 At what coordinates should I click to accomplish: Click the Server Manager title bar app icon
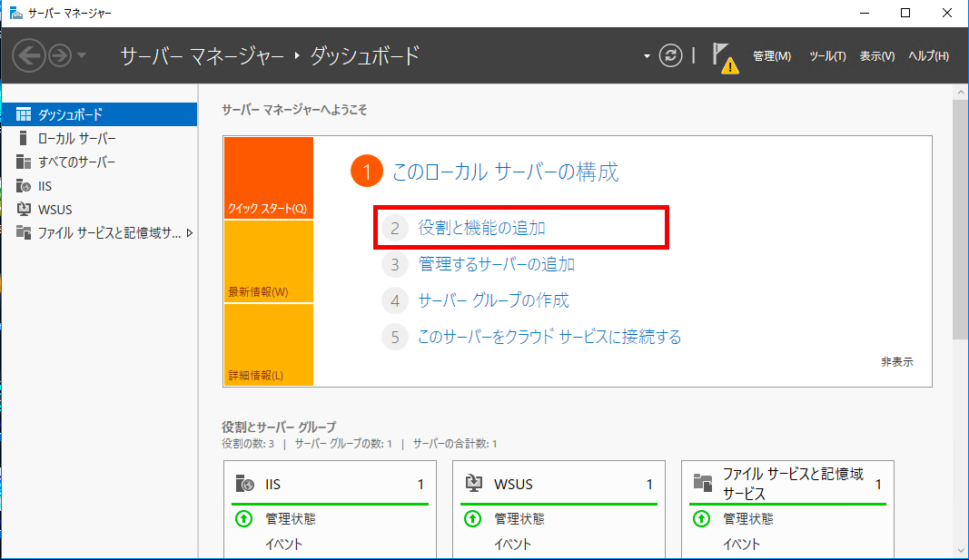click(x=16, y=13)
